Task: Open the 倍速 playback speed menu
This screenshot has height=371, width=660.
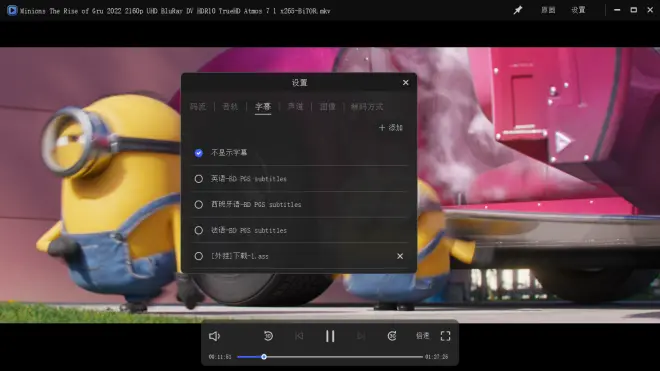Action: pos(423,336)
